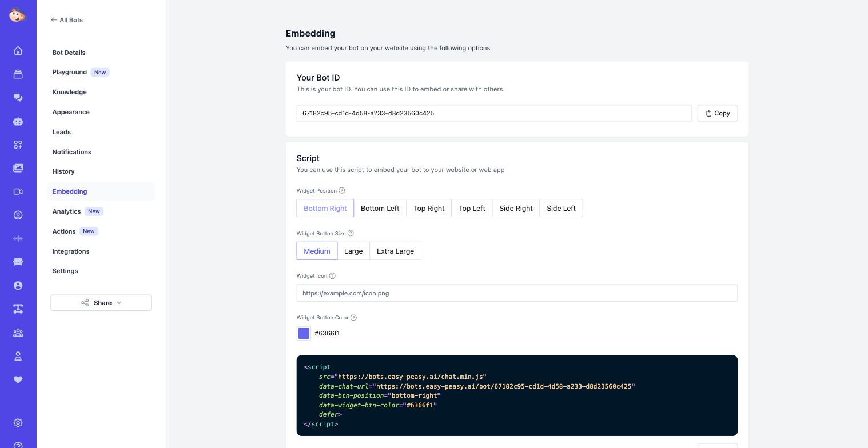
Task: Open the widget button color swatch
Action: pos(304,333)
